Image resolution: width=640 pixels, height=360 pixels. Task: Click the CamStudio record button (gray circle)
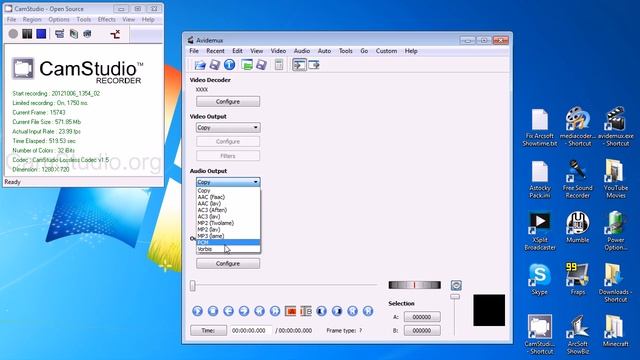[13, 34]
